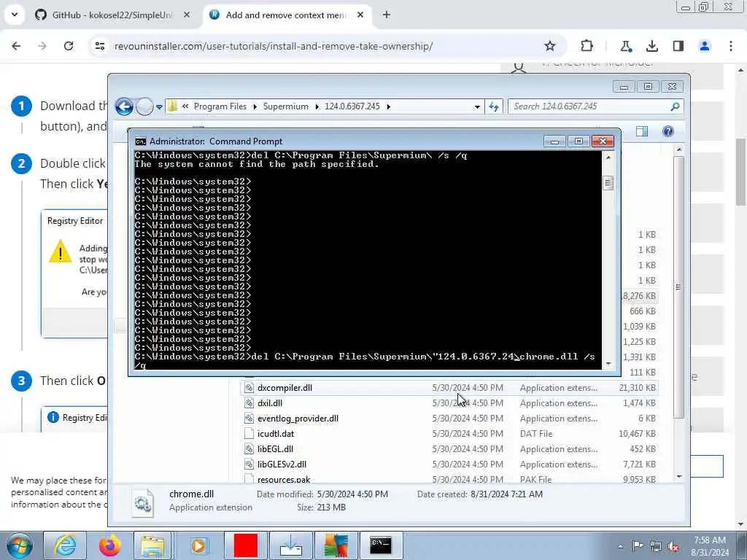747x560 pixels.
Task: Open a new Chrome tab
Action: click(x=387, y=15)
